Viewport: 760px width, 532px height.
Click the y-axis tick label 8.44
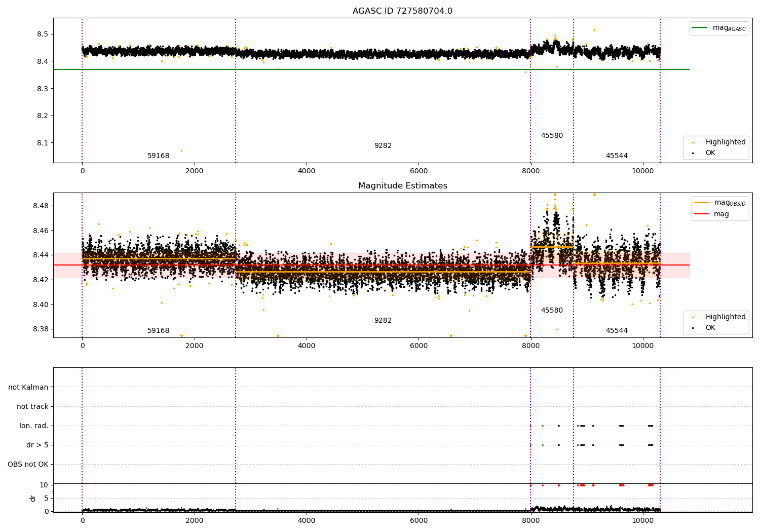[x=41, y=255]
